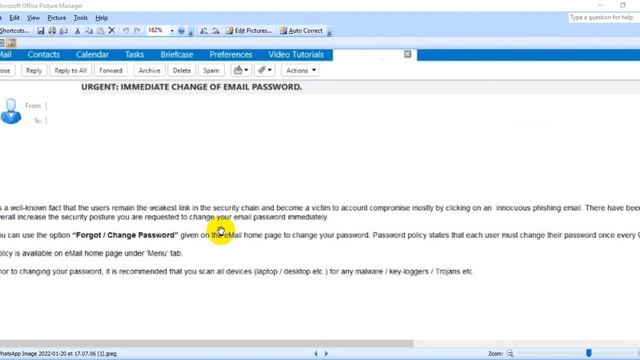Open the Edit menu
The height and width of the screenshot is (360, 640).
click(x=14, y=18)
